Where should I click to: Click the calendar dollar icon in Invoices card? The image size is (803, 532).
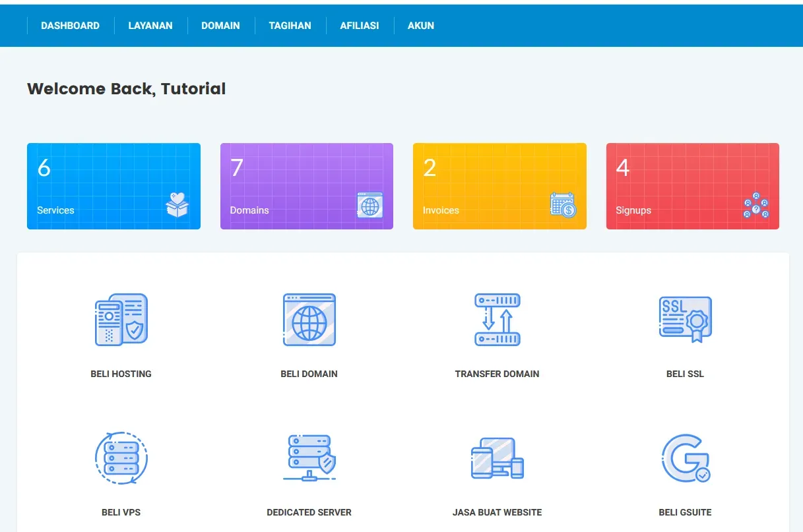coord(563,205)
